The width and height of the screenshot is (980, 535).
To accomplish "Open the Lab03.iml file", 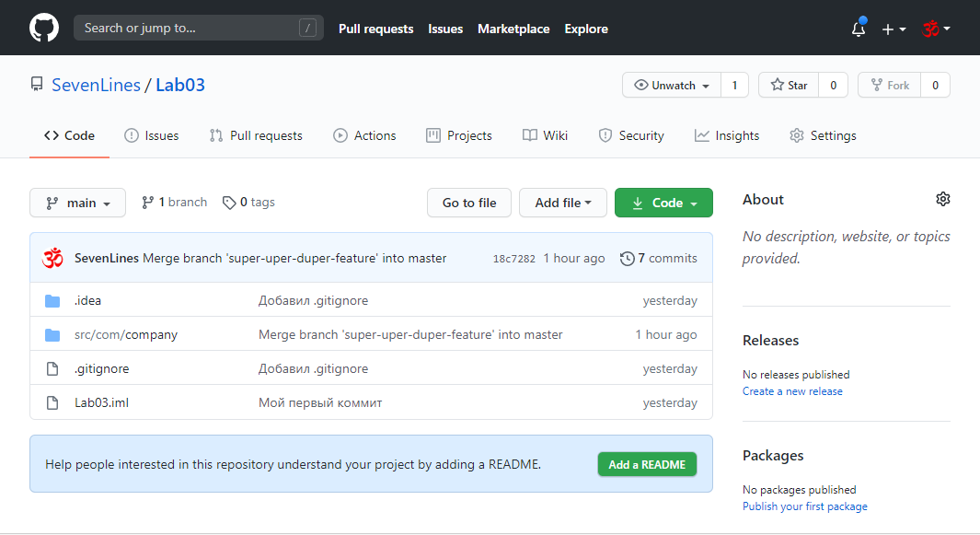I will pyautogui.click(x=102, y=403).
